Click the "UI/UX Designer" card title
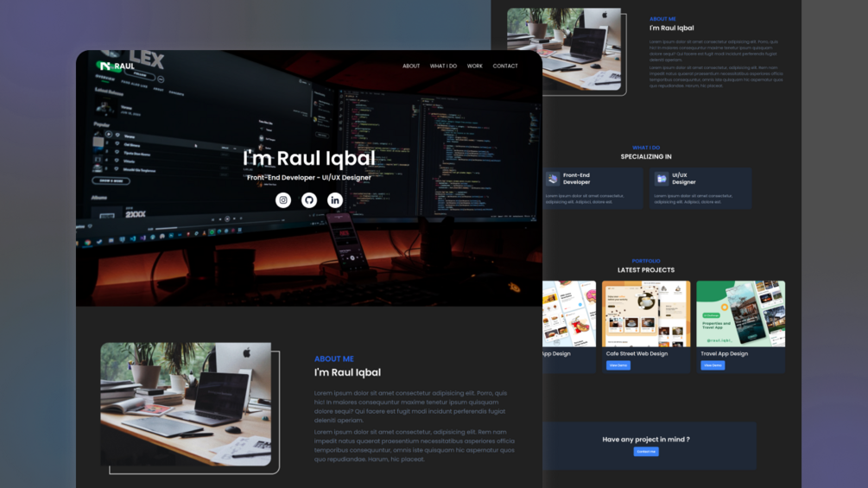Viewport: 868px width, 488px height. point(684,179)
